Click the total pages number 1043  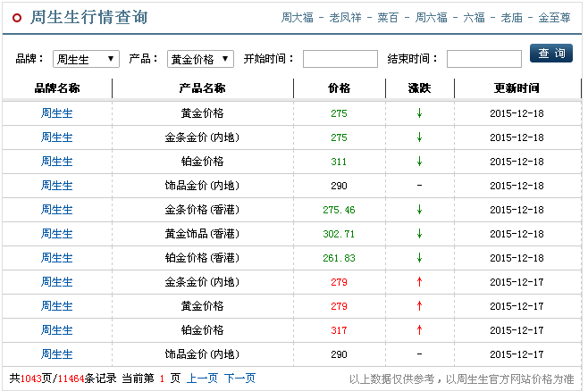tap(30, 379)
